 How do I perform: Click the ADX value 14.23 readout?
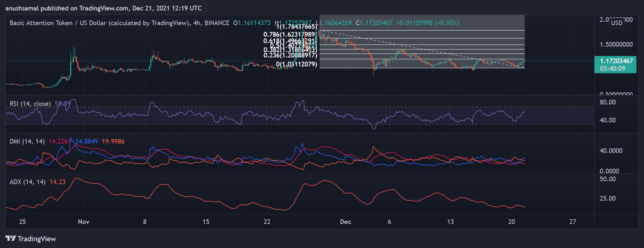58,182
